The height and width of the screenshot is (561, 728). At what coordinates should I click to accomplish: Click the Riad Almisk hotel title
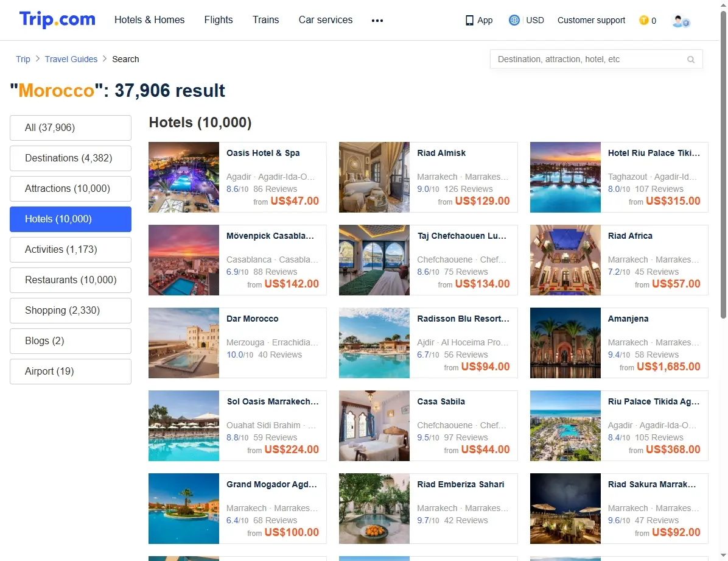(x=441, y=153)
